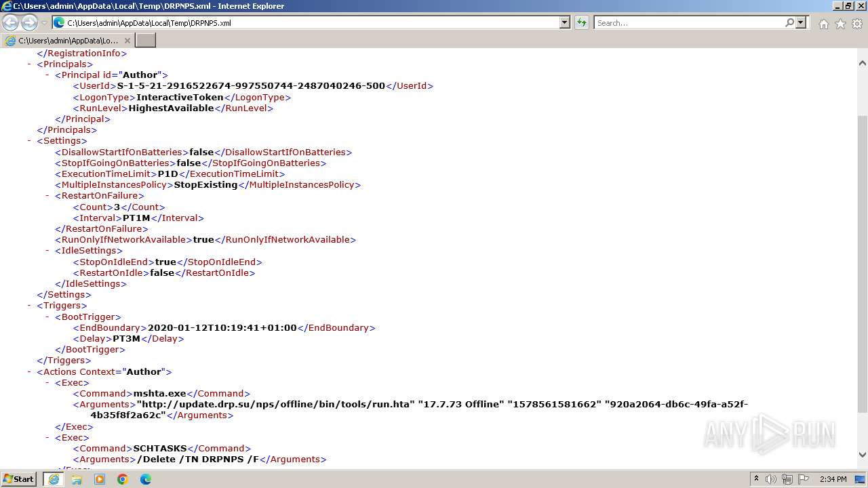This screenshot has width=868, height=488.
Task: Click the mshta.exe command text
Action: (x=159, y=393)
